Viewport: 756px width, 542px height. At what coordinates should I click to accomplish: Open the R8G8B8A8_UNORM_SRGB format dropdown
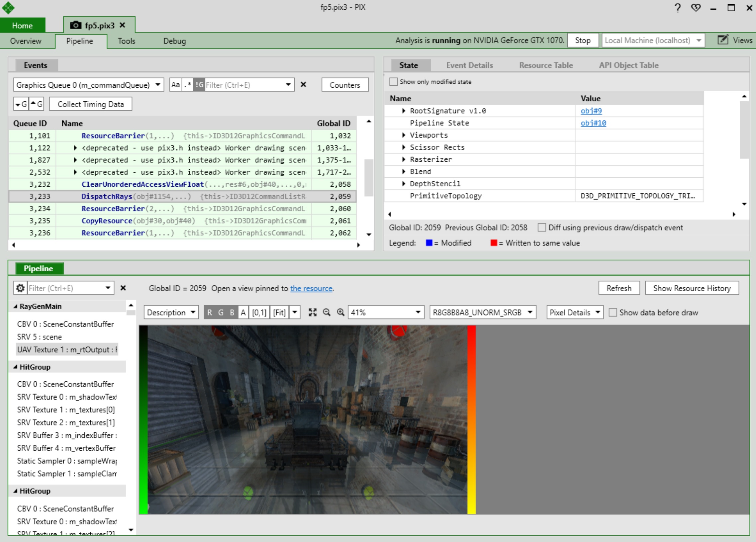[482, 312]
